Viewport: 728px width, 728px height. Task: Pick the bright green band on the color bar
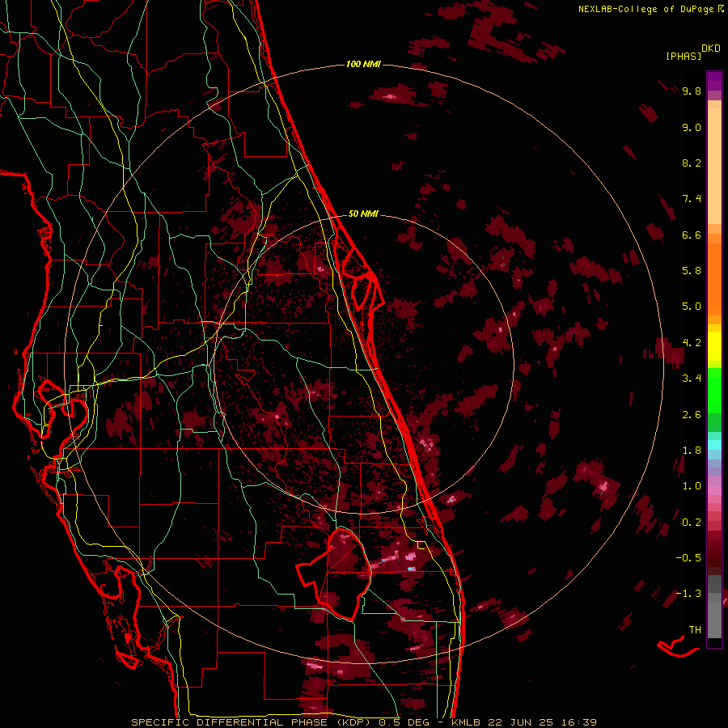(x=714, y=392)
